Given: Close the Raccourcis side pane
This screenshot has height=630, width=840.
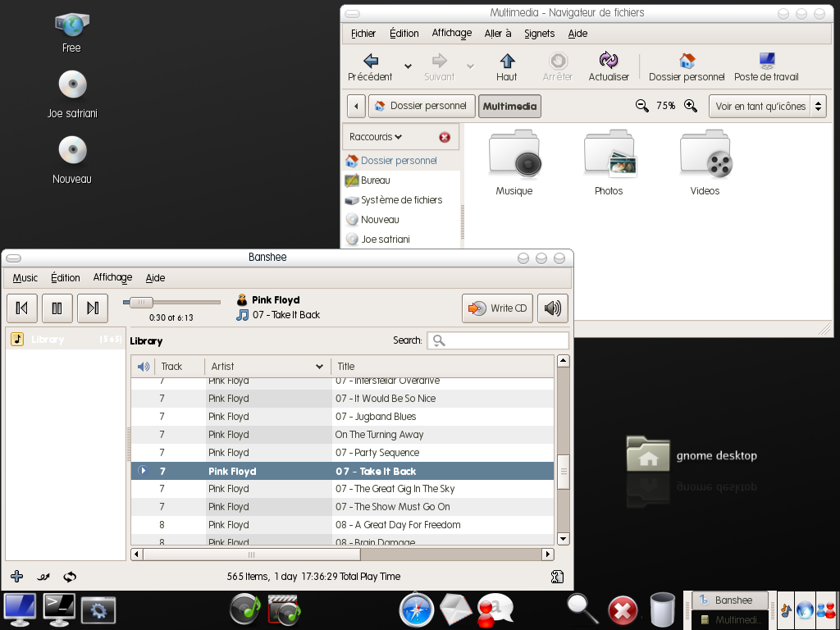Looking at the screenshot, I should coord(445,137).
